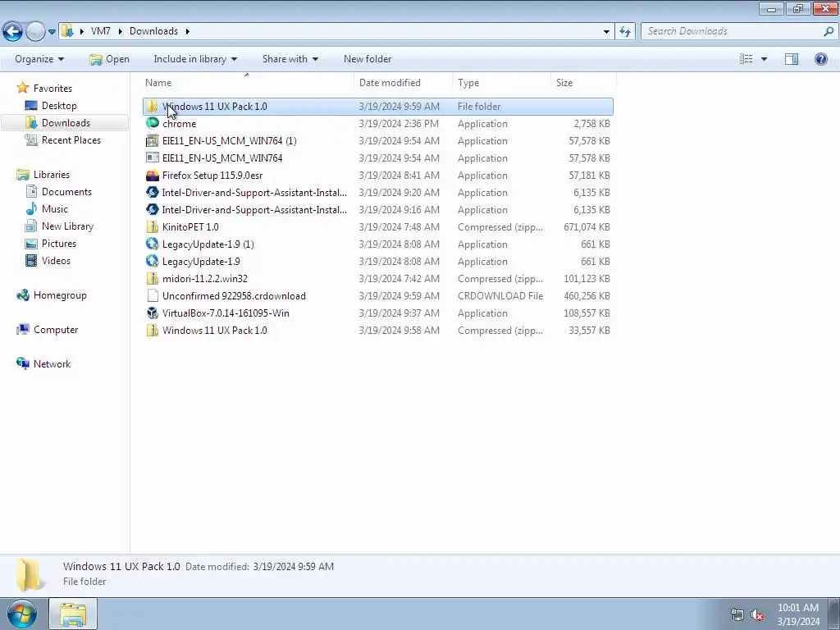Click the change view icon
Screen dimensions: 840x630
coord(746,59)
